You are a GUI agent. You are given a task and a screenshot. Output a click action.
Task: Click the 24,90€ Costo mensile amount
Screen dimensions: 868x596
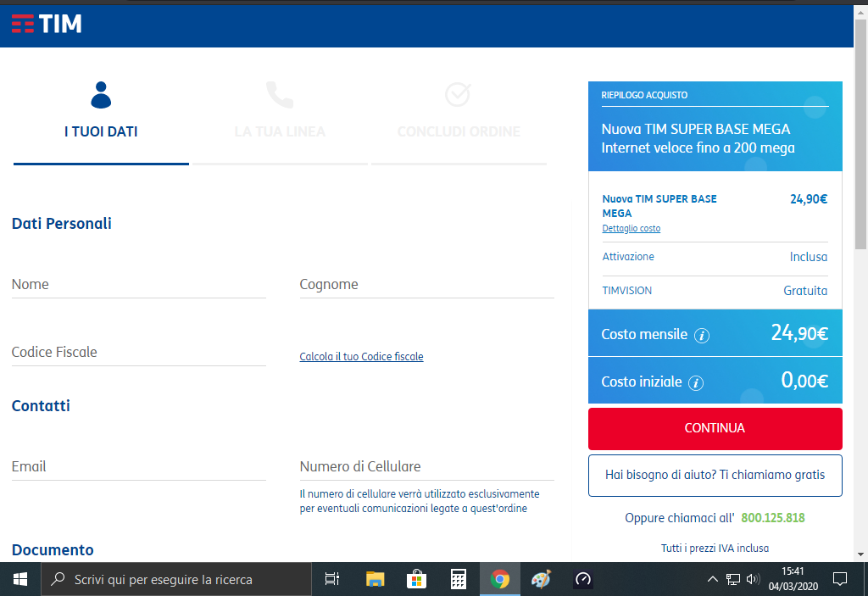[799, 333]
